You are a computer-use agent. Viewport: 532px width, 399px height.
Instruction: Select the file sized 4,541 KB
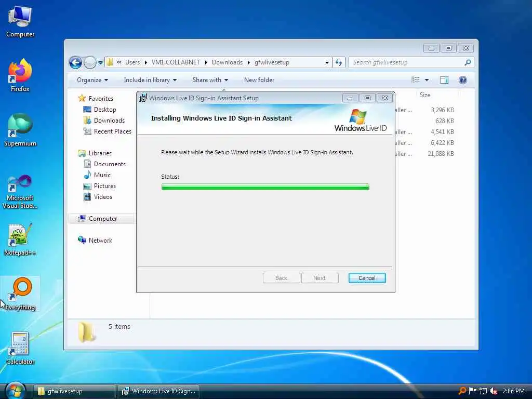click(442, 132)
